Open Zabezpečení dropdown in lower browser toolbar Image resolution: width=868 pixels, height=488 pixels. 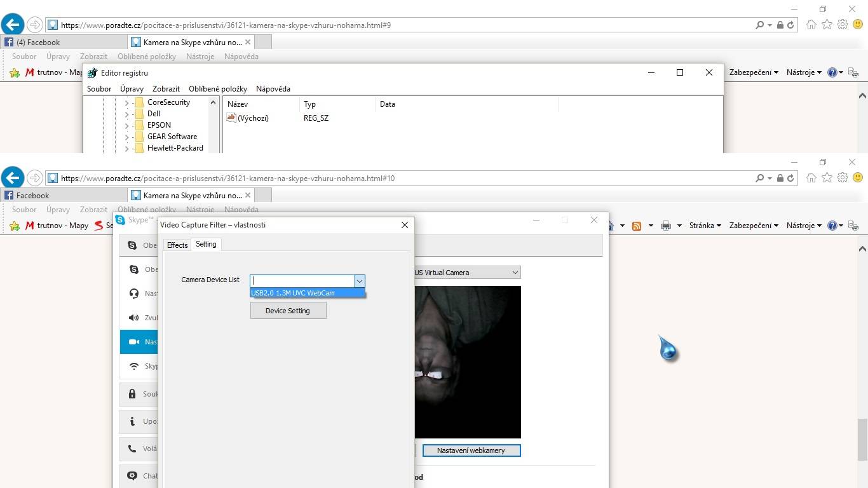coord(754,226)
